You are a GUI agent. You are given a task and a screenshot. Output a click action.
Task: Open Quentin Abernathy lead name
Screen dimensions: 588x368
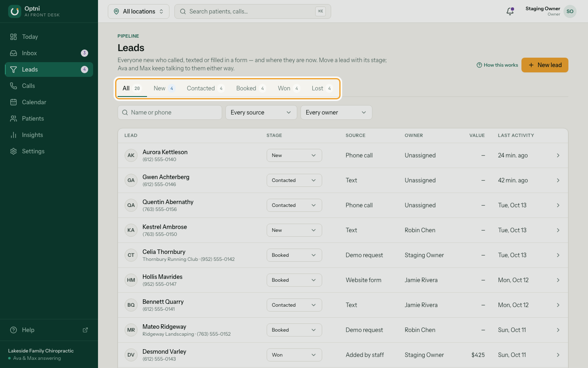click(168, 202)
